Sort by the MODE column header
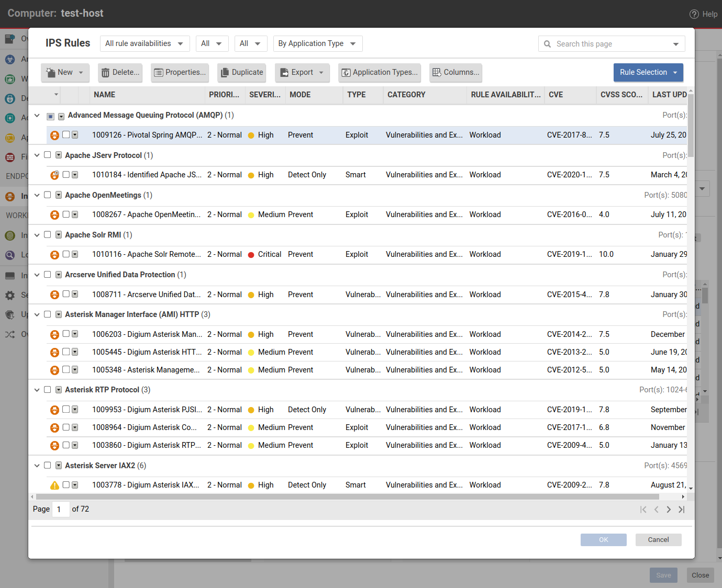This screenshot has height=588, width=722. pyautogui.click(x=314, y=95)
